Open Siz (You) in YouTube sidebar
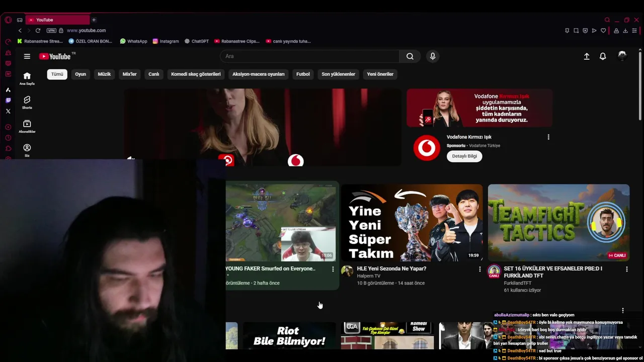 pyautogui.click(x=27, y=150)
